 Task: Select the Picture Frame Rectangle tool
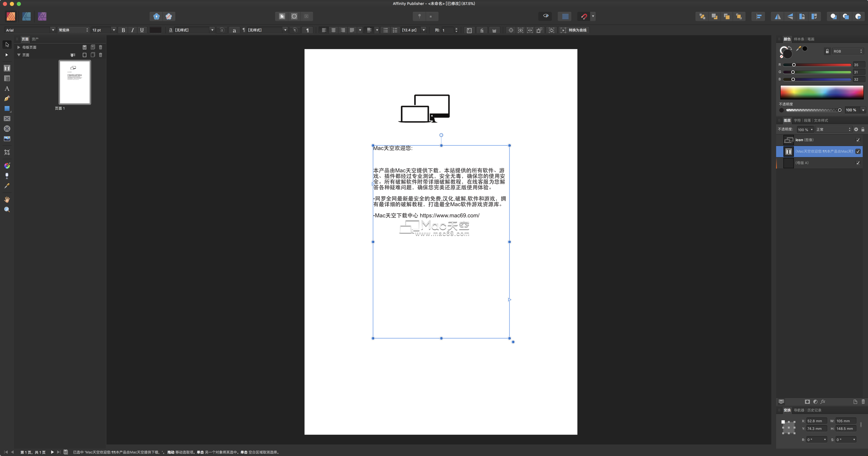[x=7, y=119]
